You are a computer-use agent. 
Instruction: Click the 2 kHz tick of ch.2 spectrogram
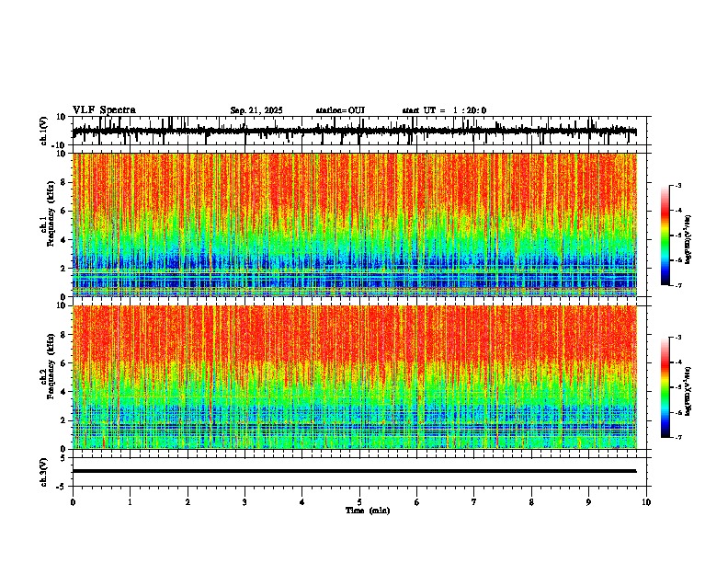point(64,420)
